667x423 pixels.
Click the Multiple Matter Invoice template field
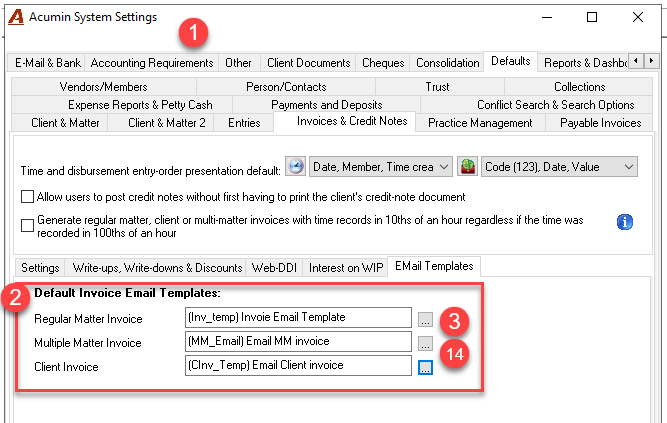pyautogui.click(x=298, y=341)
